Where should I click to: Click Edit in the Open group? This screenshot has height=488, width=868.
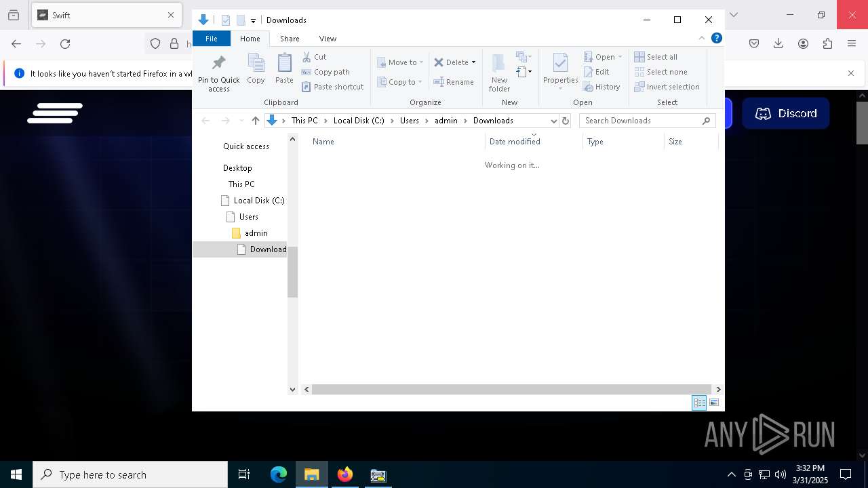[x=597, y=72]
